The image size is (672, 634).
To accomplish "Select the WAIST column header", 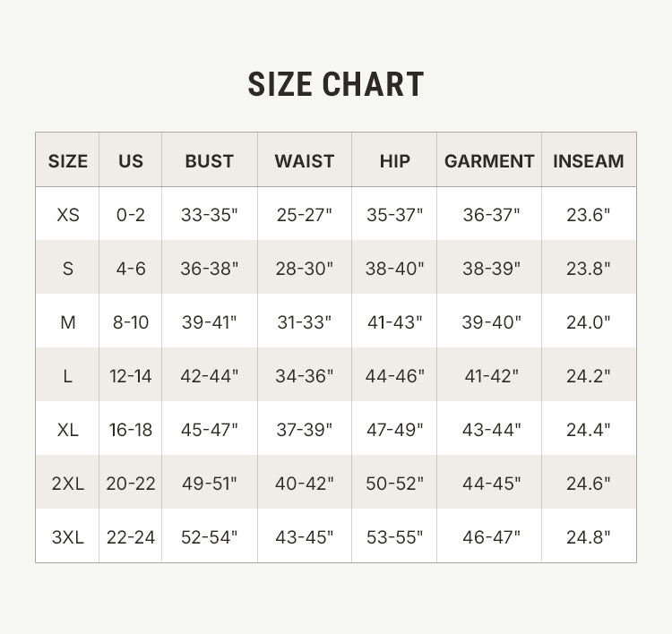I will click(x=305, y=161).
